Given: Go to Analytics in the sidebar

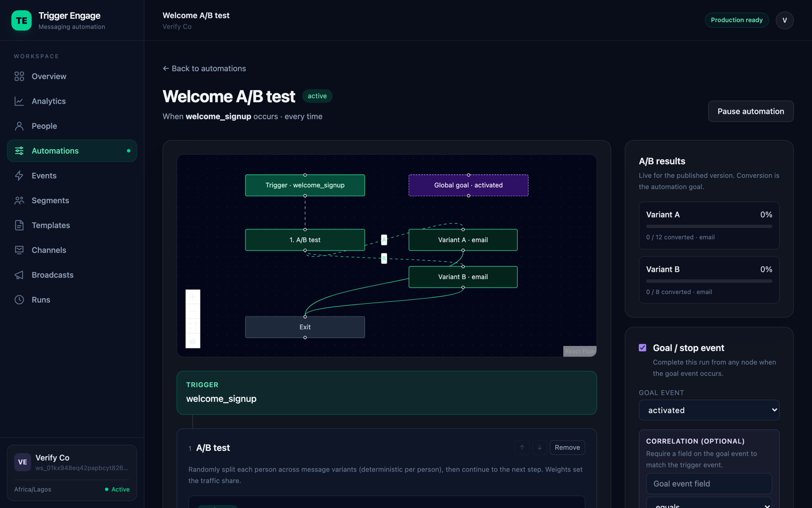Looking at the screenshot, I should pyautogui.click(x=72, y=101).
